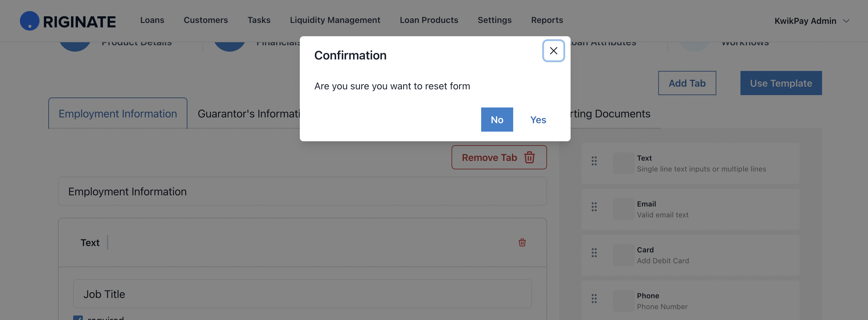Cancel reset by clicking No

point(497,120)
